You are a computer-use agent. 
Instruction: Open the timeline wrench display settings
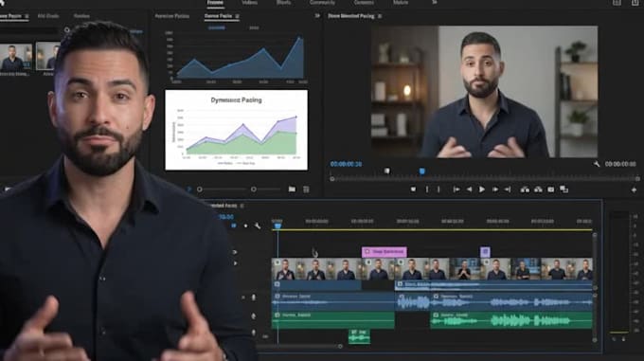coord(258,226)
